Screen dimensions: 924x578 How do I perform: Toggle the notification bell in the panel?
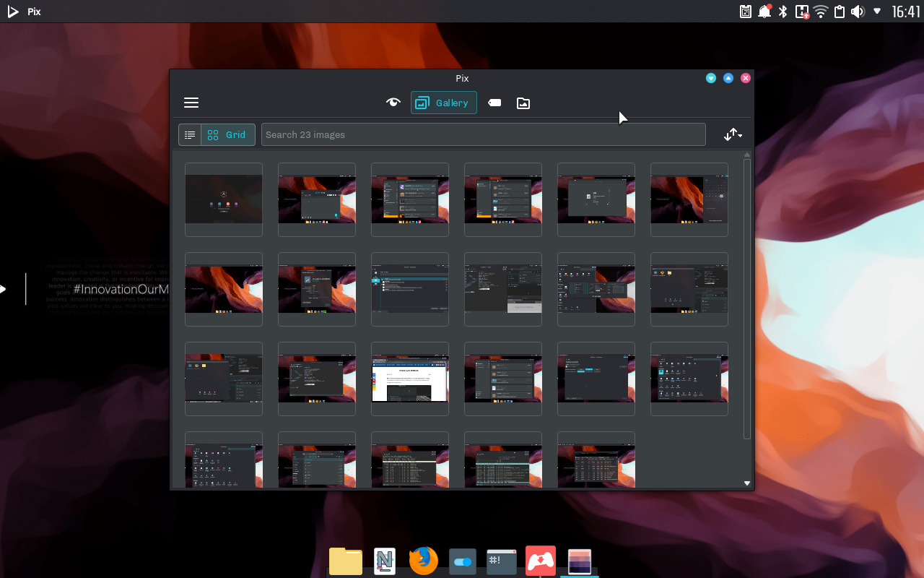point(764,12)
